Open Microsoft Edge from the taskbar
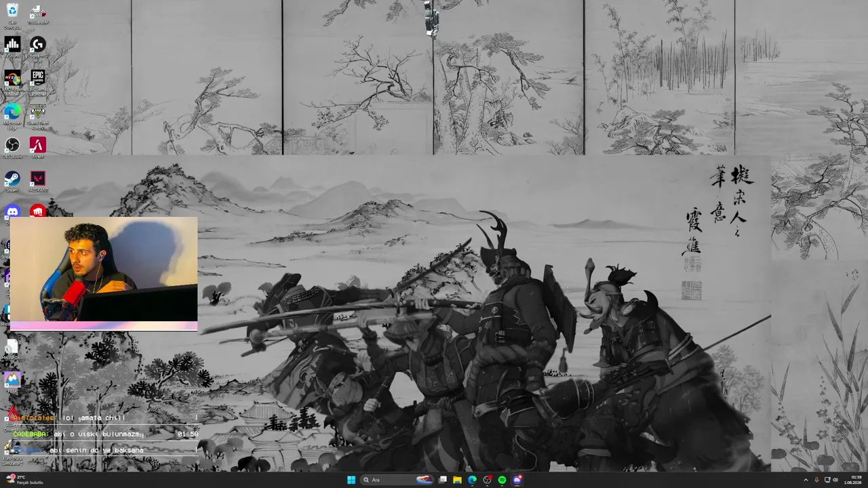868x488 pixels. tap(473, 480)
